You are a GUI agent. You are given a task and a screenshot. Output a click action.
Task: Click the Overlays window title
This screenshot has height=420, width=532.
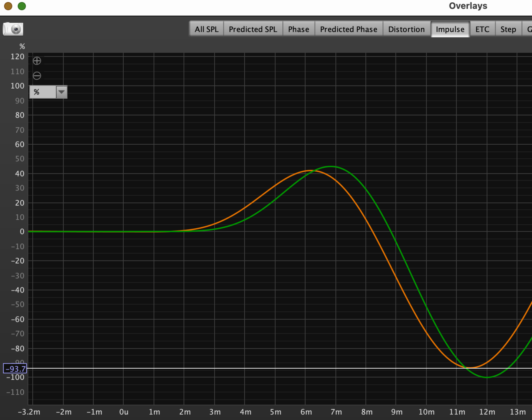click(x=468, y=6)
